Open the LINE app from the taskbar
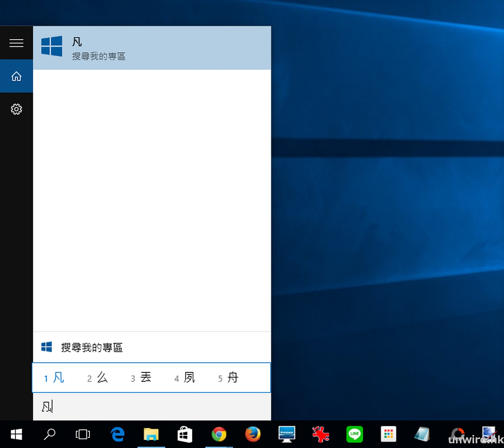The height and width of the screenshot is (448, 504). [x=354, y=434]
